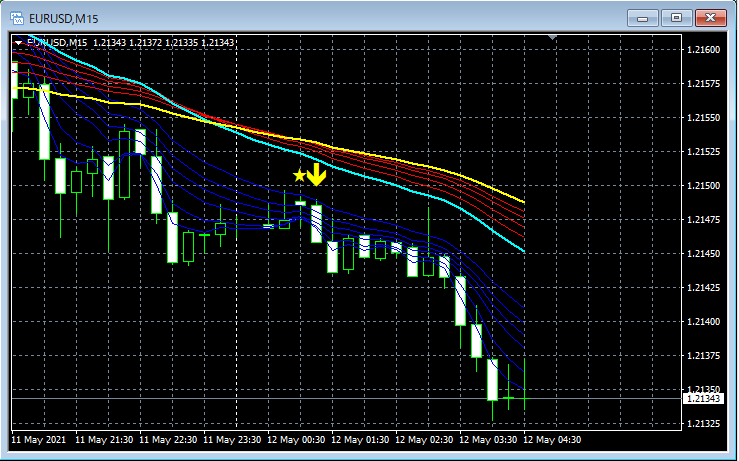Click the 1.21500 price scale label
739x461 pixels.
click(x=704, y=186)
